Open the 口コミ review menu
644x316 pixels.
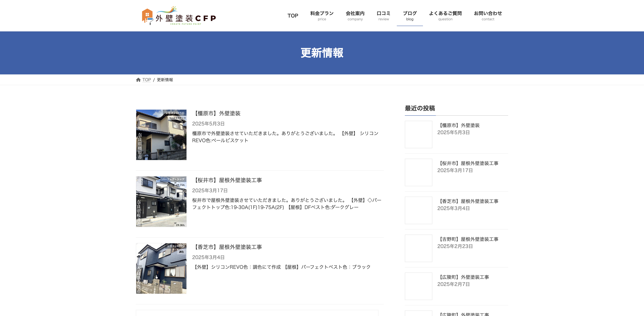(384, 16)
